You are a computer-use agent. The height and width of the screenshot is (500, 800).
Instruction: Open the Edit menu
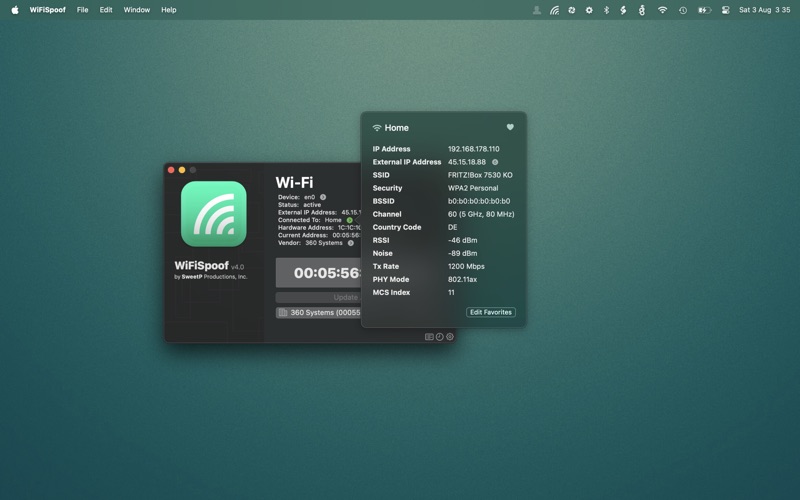106,10
